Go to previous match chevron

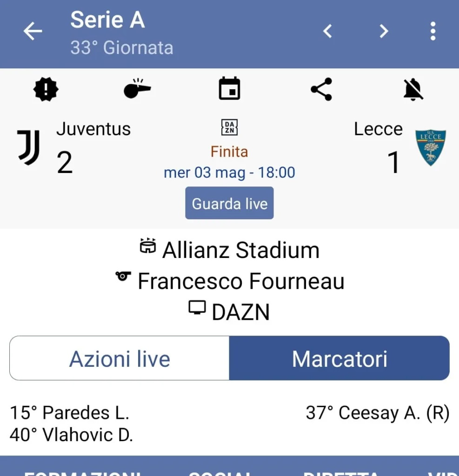point(328,32)
